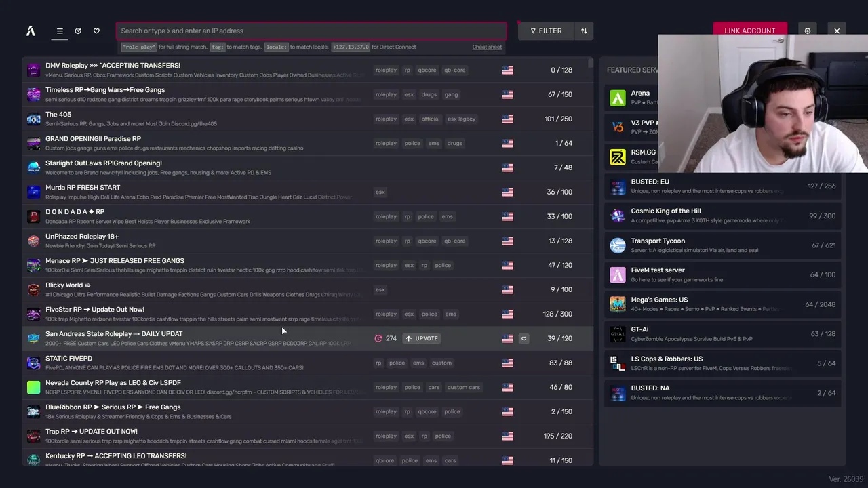Screen dimensions: 868x488
Task: Click the sort order icon button
Action: click(584, 30)
